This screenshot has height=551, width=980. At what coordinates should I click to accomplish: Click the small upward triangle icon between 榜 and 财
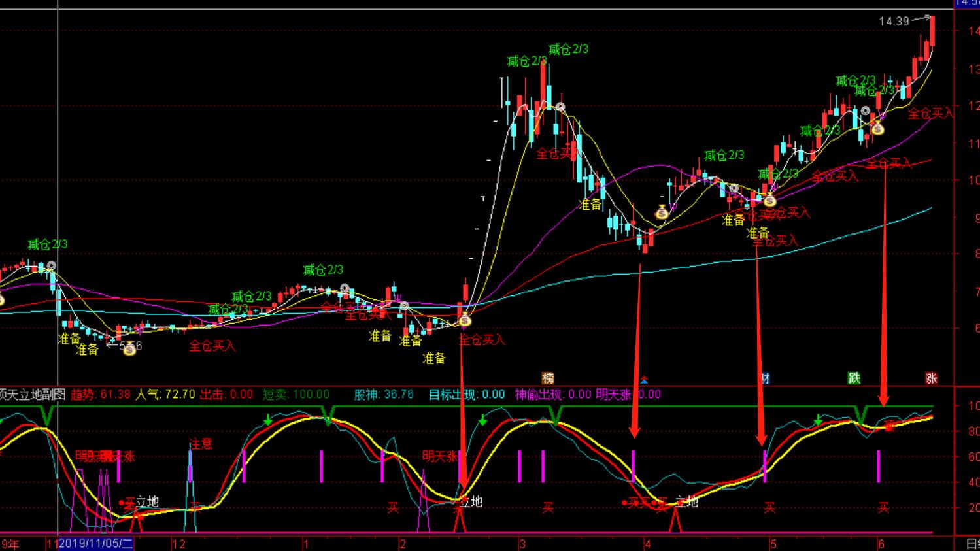pyautogui.click(x=644, y=380)
